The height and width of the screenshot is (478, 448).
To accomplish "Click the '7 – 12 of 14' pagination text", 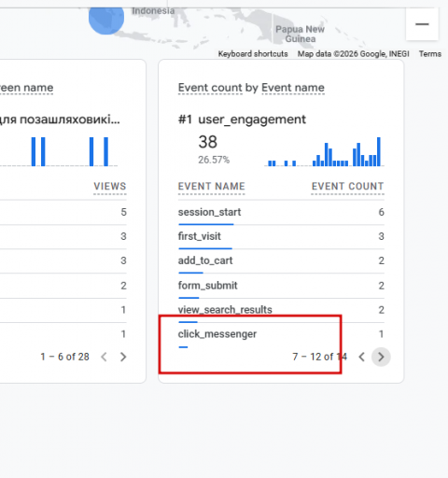I will pyautogui.click(x=319, y=357).
